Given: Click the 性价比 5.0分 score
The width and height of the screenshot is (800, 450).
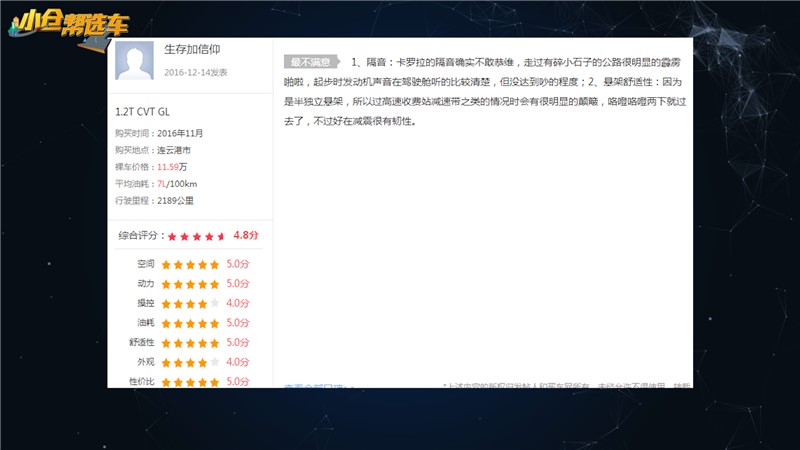Looking at the screenshot, I should tap(238, 381).
